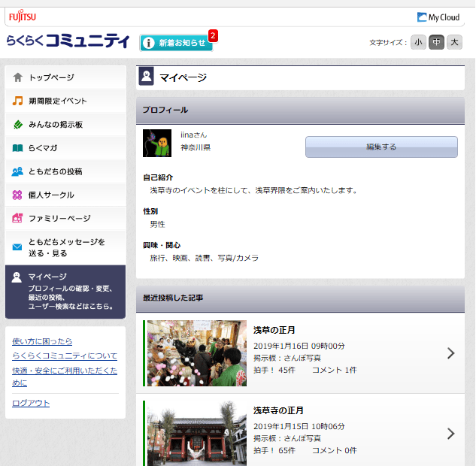Set font size to 大
The width and height of the screenshot is (476, 466).
click(x=454, y=42)
